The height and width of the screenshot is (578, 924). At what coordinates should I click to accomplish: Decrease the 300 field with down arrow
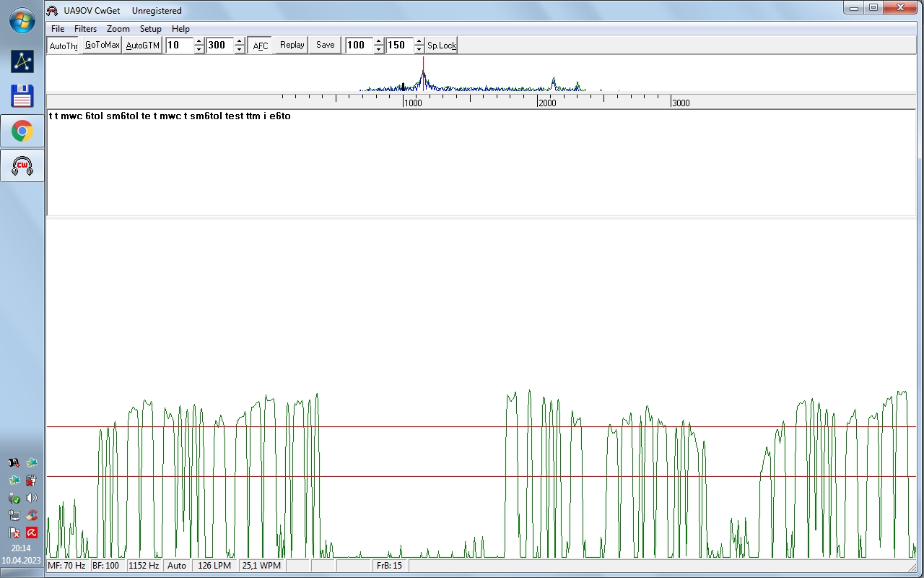click(240, 50)
